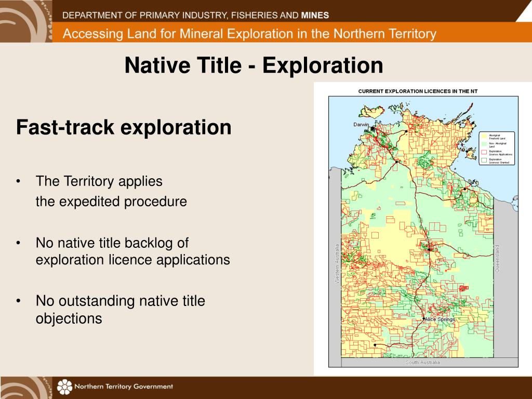Viewport: 532px width, 399px height.
Task: Click the Queensland label on the map
Action: pyautogui.click(x=497, y=259)
